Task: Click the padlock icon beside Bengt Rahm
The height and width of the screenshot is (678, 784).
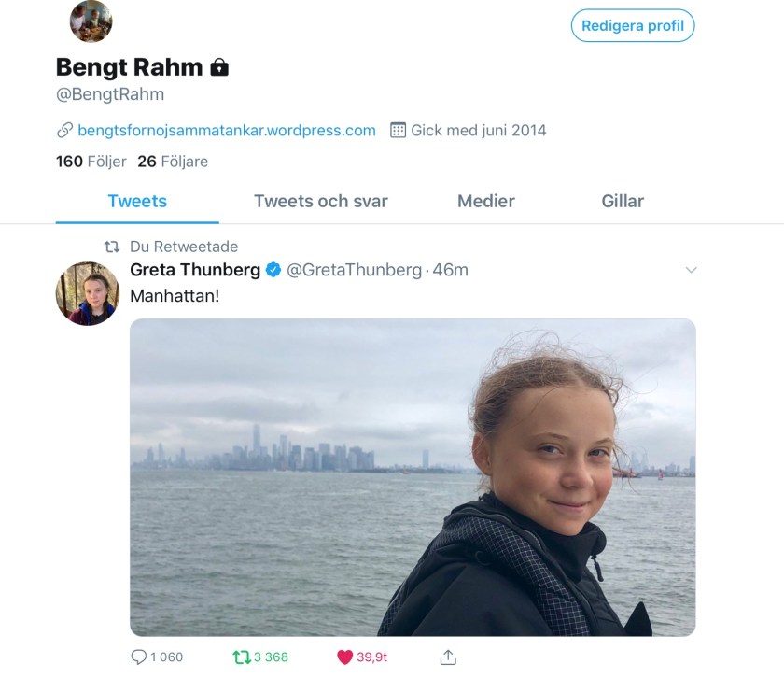Action: pos(219,67)
